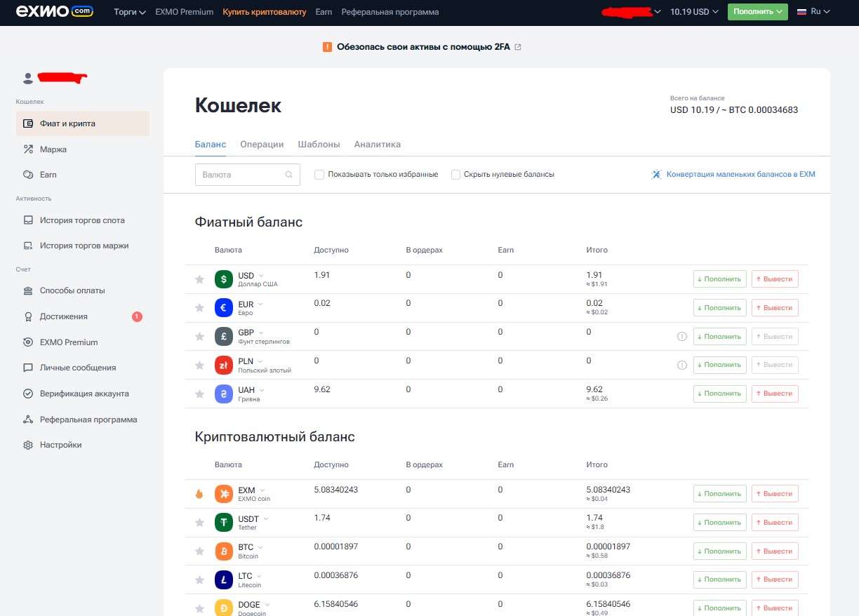The height and width of the screenshot is (616, 859).
Task: Open Earn in the top navigation
Action: [324, 12]
